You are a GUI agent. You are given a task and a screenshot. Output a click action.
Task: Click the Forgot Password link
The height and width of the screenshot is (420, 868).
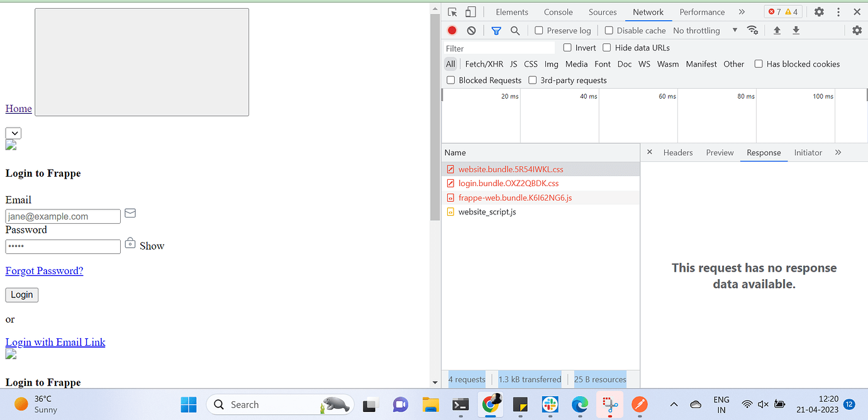click(x=44, y=270)
